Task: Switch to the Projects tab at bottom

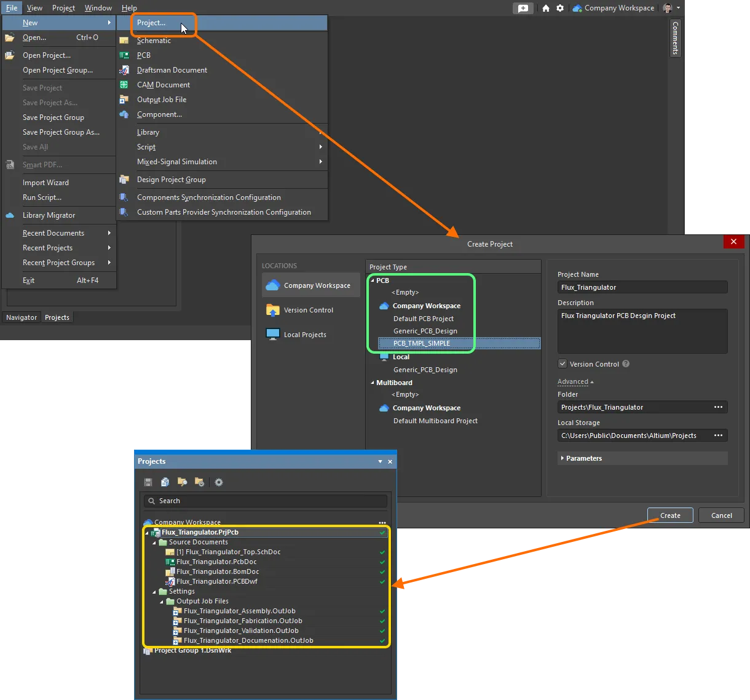Action: click(57, 317)
